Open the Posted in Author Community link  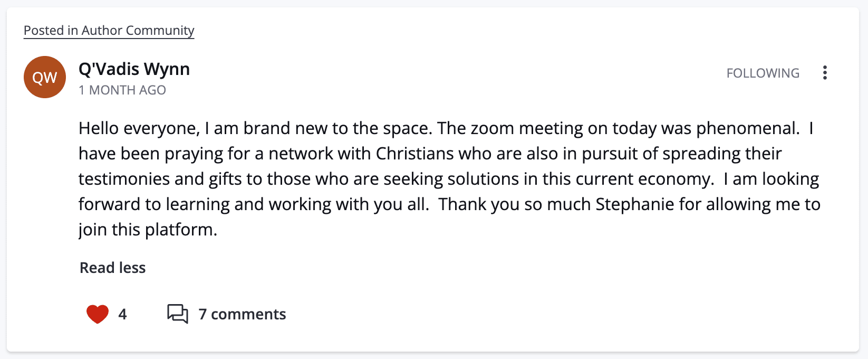[x=109, y=31]
